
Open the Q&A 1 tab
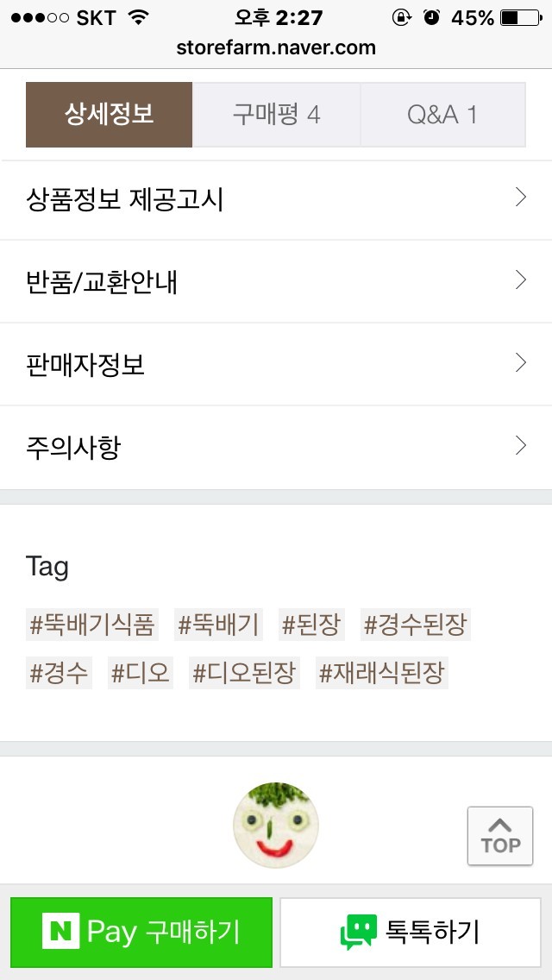click(442, 114)
